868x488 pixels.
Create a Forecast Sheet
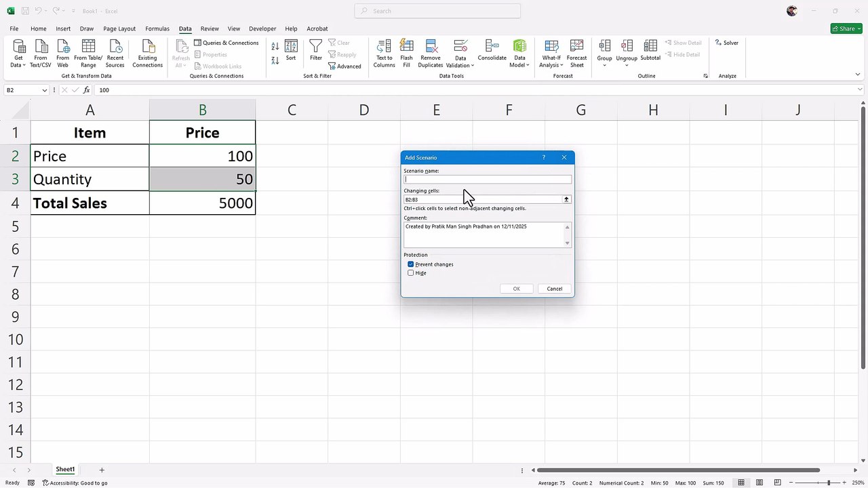pos(577,54)
